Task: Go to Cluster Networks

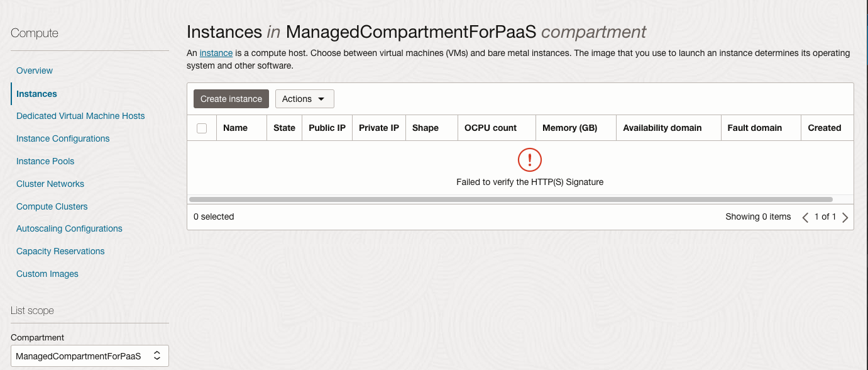Action: (x=50, y=184)
